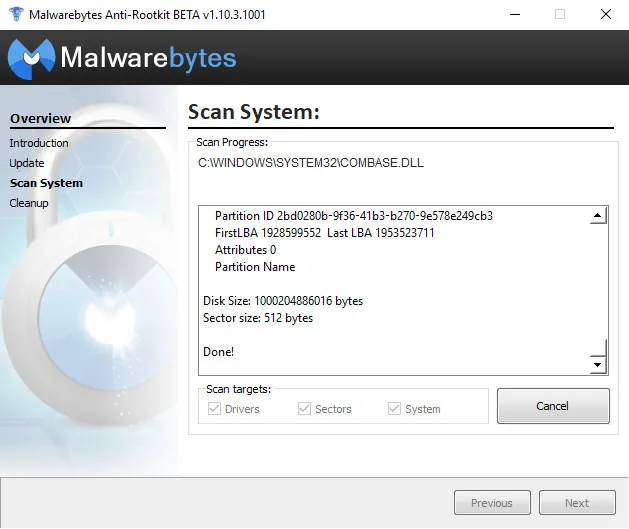Click the Malwarebytes title bar app icon
This screenshot has height=529, width=629.
[x=16, y=14]
